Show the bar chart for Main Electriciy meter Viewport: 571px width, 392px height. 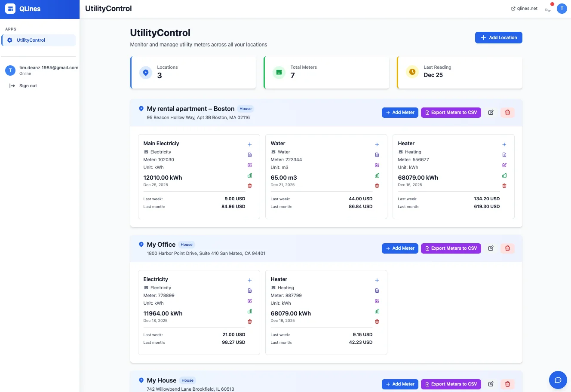point(250,175)
